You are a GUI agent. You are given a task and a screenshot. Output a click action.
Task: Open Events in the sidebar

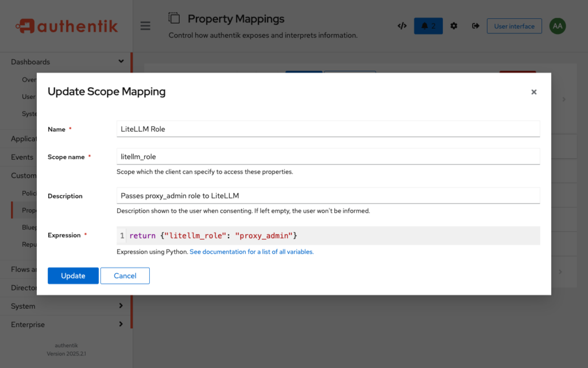tap(22, 157)
